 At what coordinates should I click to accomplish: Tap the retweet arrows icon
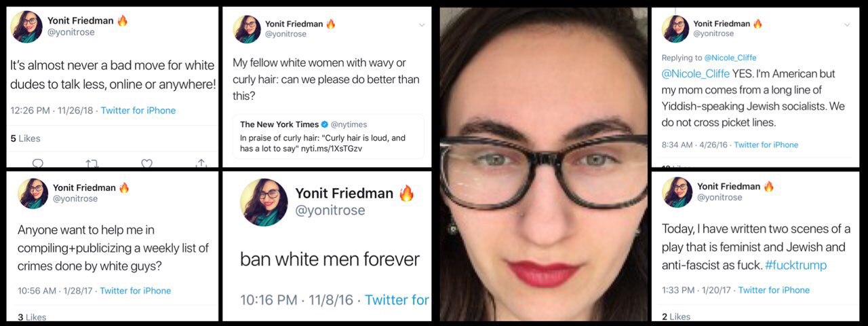[92, 163]
